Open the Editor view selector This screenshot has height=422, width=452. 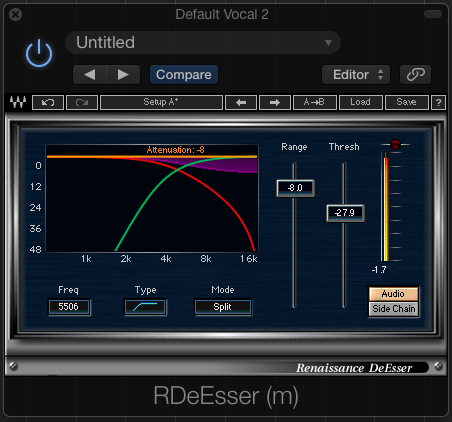[x=356, y=75]
